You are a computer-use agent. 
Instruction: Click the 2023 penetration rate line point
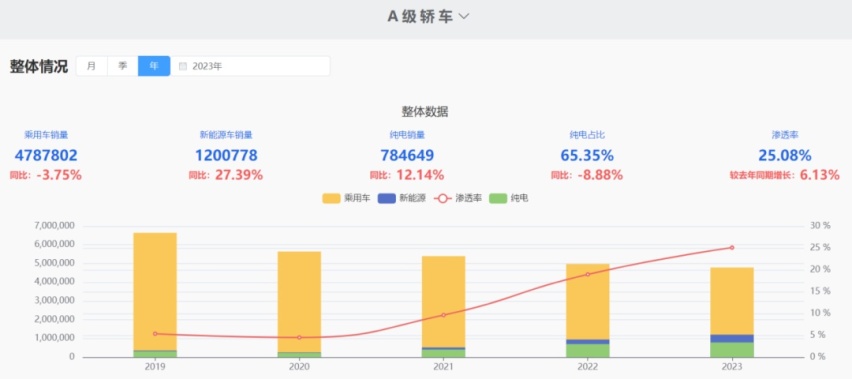[732, 248]
